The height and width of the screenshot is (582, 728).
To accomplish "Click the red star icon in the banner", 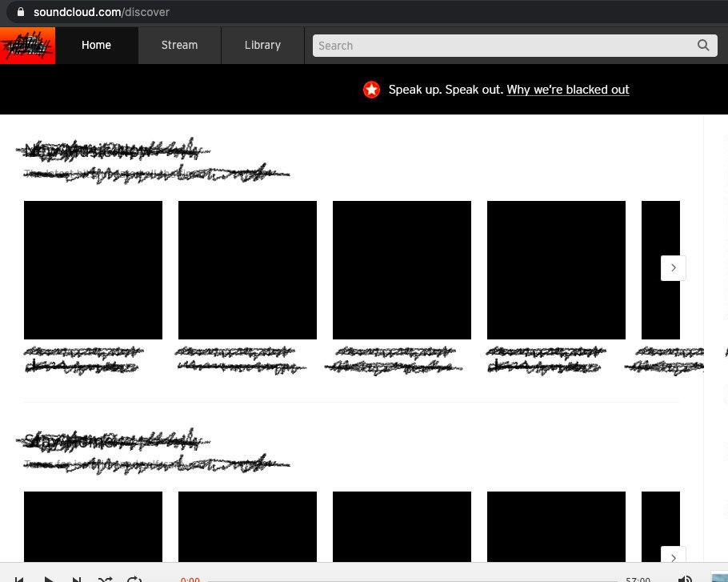I will pyautogui.click(x=371, y=90).
